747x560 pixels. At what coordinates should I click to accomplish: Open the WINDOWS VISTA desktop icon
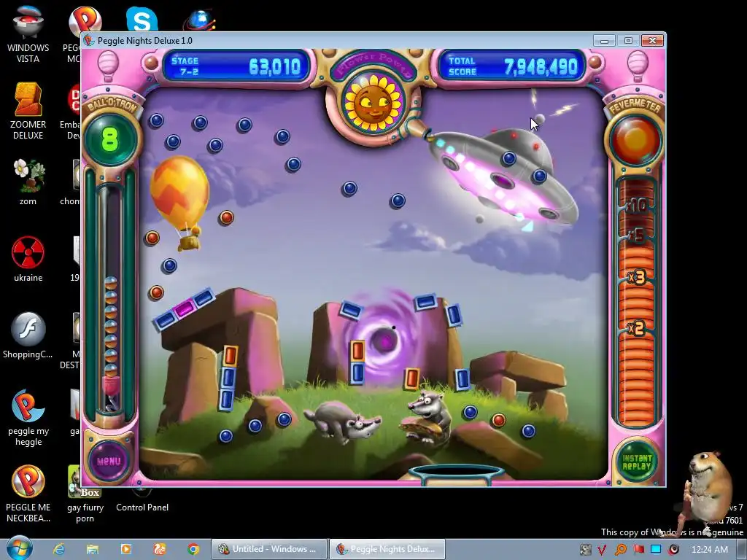pyautogui.click(x=28, y=34)
